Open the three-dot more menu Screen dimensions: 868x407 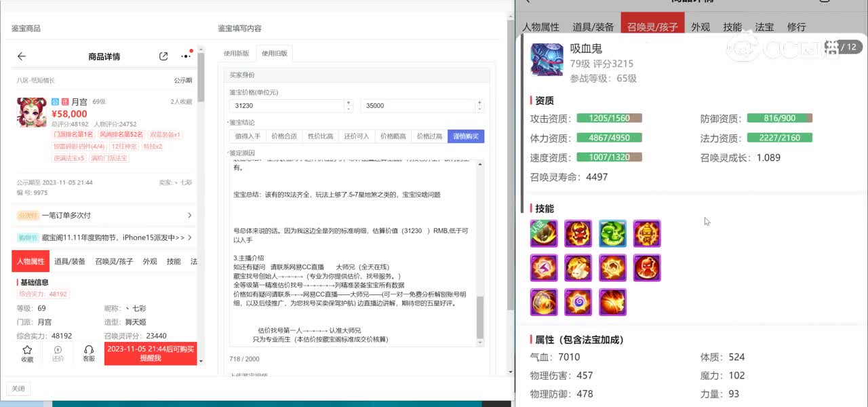point(185,56)
